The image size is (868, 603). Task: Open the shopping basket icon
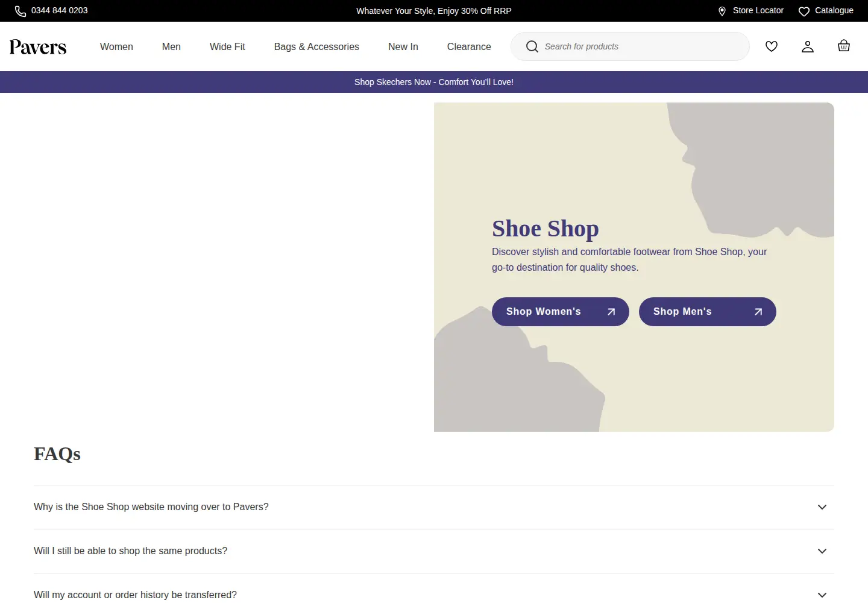pos(844,46)
